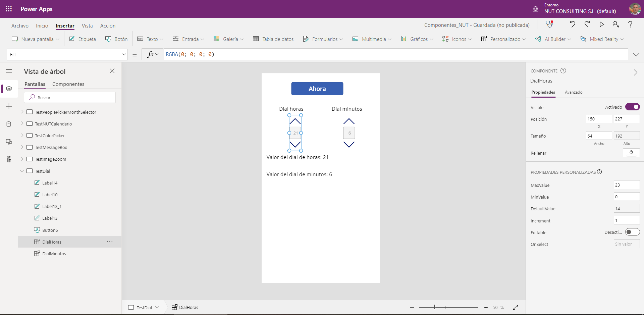The image size is (644, 315).
Task: Click the Position X input field
Action: 599,119
